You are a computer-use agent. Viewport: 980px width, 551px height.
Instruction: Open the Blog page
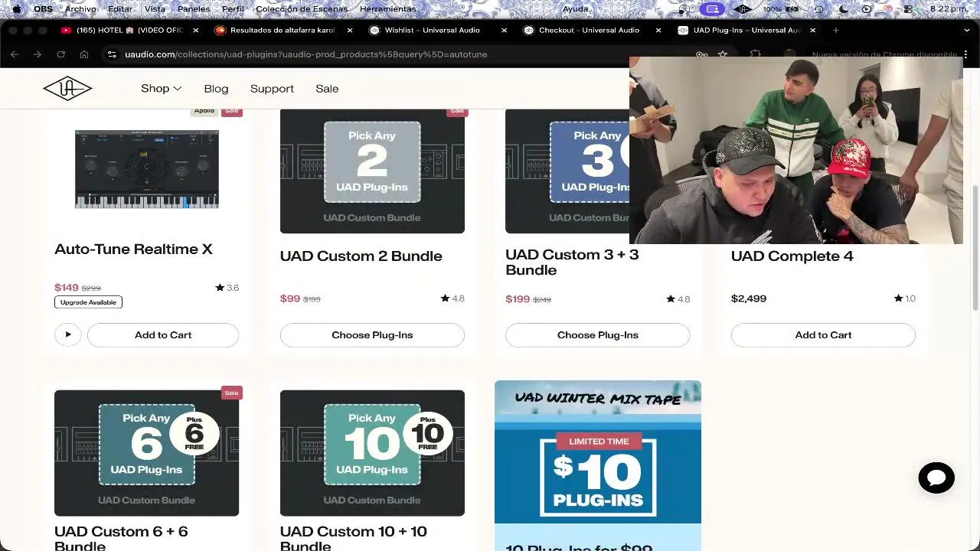pyautogui.click(x=216, y=89)
